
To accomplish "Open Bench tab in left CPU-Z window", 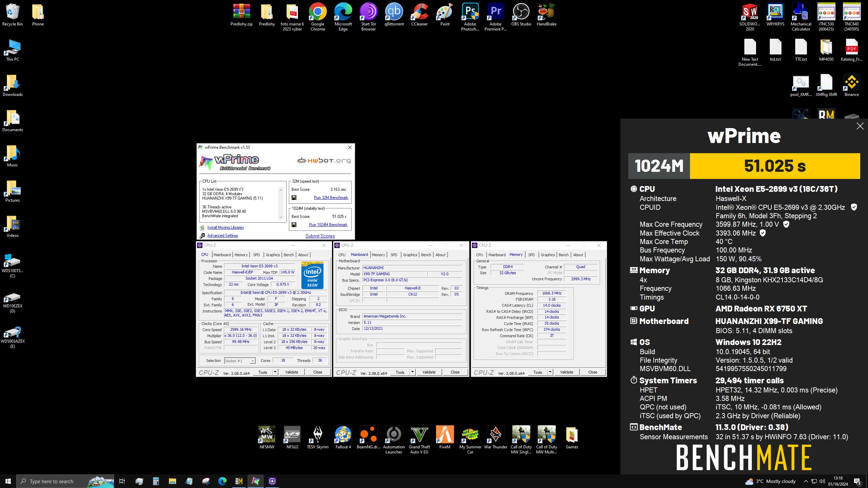I will point(289,255).
